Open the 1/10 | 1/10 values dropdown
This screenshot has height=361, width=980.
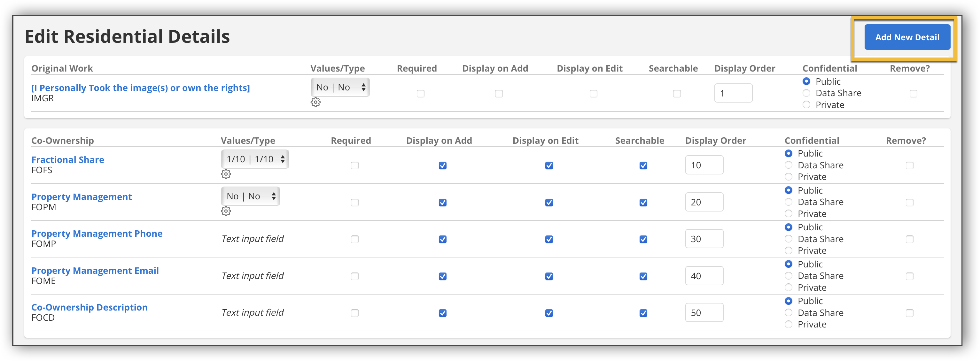(x=255, y=159)
